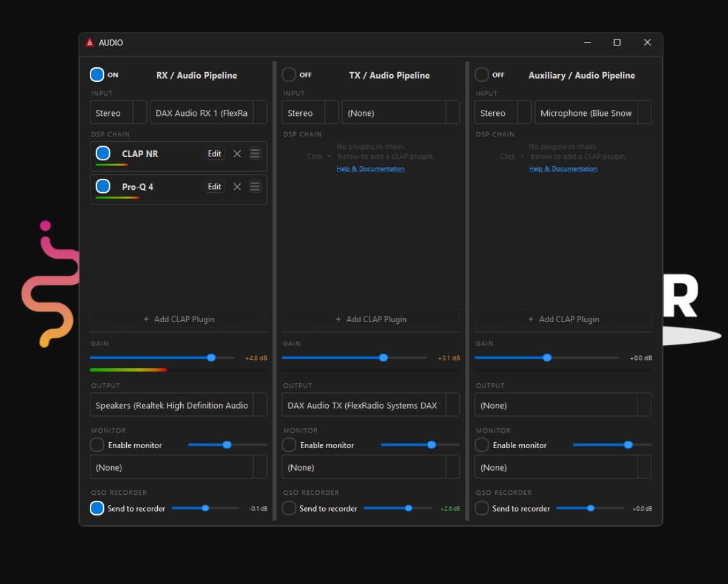Click the TX monitor level slider
This screenshot has height=584, width=728.
(420, 445)
